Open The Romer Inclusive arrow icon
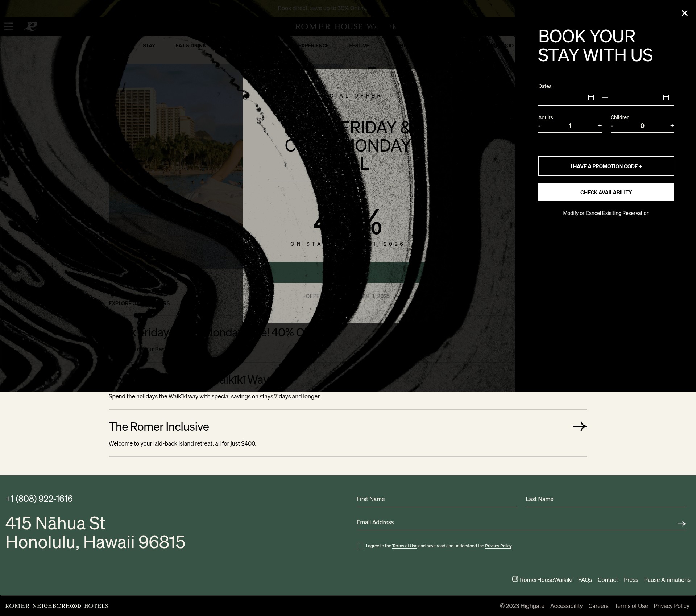 pos(580,426)
